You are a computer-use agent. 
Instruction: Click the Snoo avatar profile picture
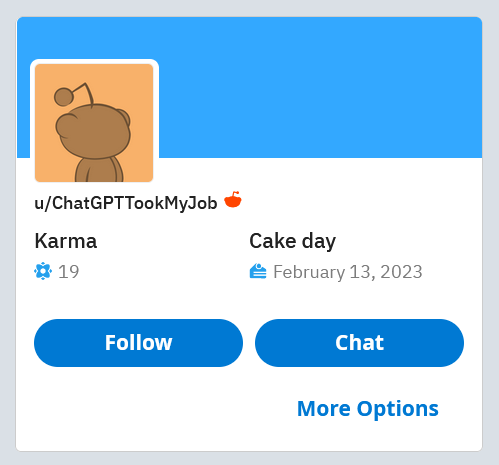[94, 123]
